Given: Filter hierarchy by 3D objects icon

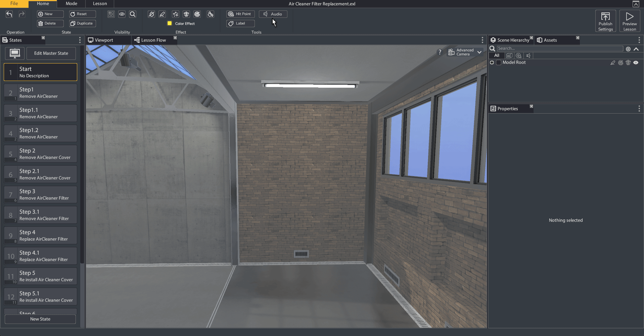Looking at the screenshot, I should [x=509, y=55].
